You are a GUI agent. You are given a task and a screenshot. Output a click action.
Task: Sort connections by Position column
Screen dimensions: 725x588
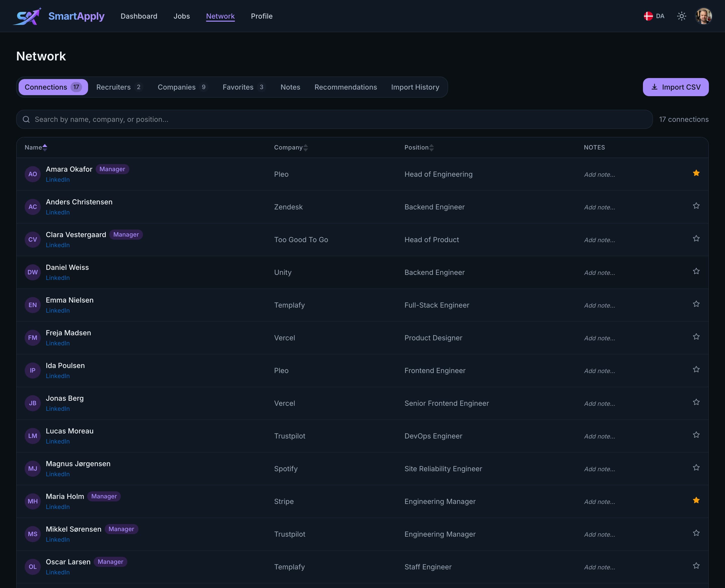[419, 147]
